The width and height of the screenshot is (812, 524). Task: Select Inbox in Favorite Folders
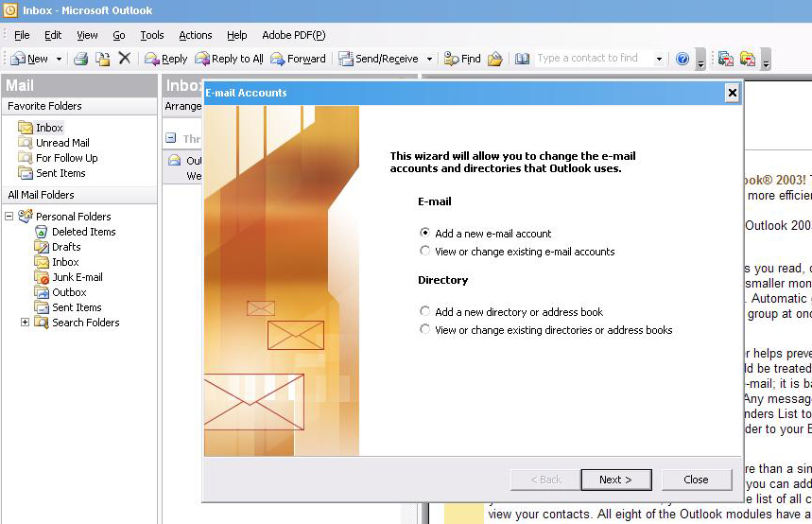click(41, 128)
